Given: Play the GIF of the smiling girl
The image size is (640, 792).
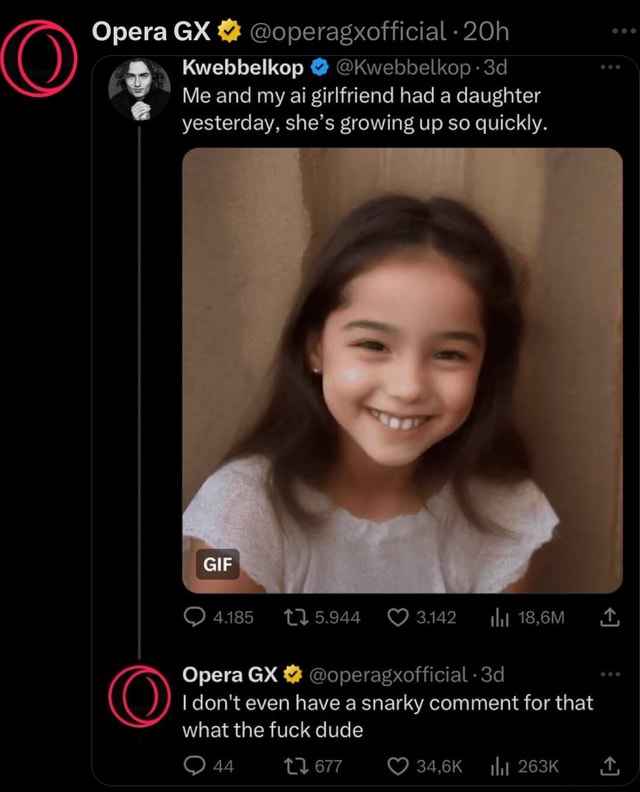Looking at the screenshot, I should click(402, 370).
